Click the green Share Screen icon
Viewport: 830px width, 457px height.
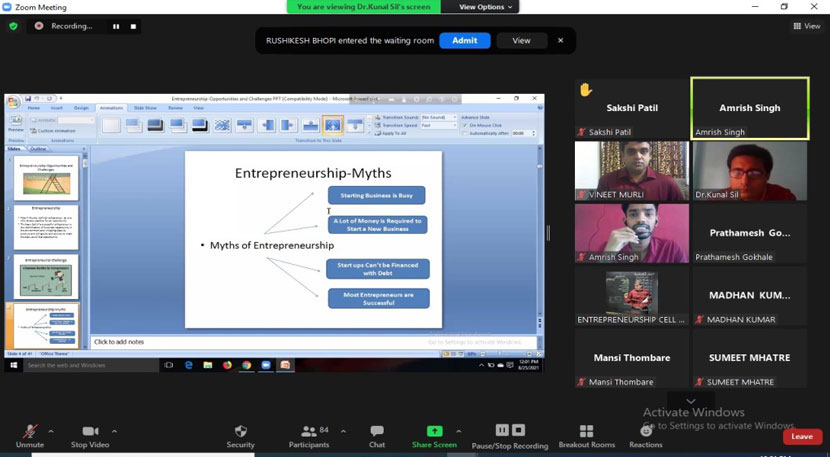434,432
